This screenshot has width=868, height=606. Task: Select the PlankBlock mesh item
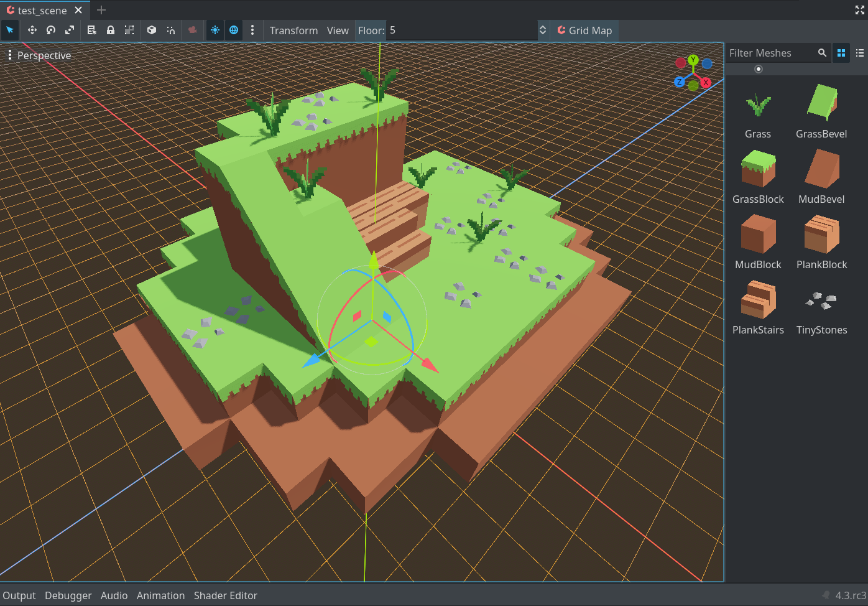(x=821, y=243)
